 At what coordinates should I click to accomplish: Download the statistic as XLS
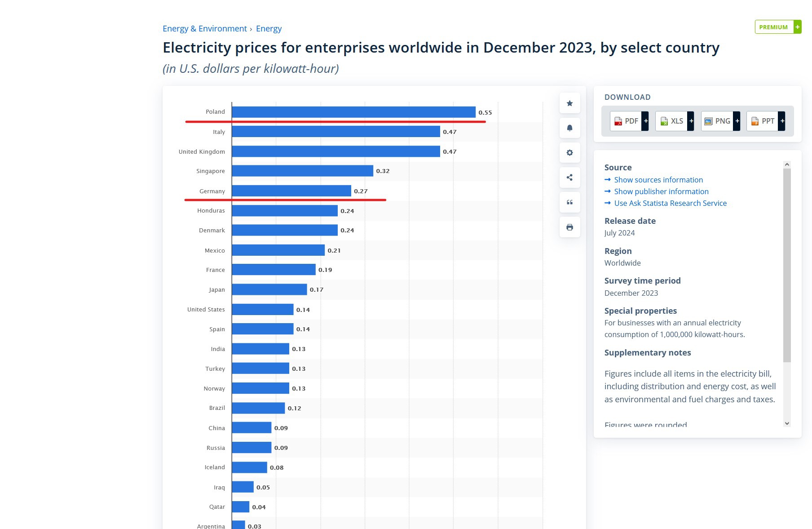pos(674,121)
